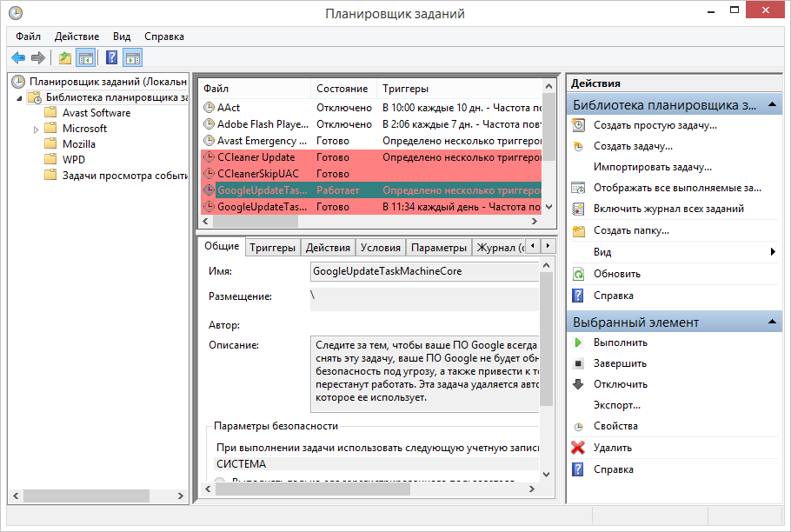Click the title bar clock application icon
The width and height of the screenshot is (791, 532).
pos(17,13)
